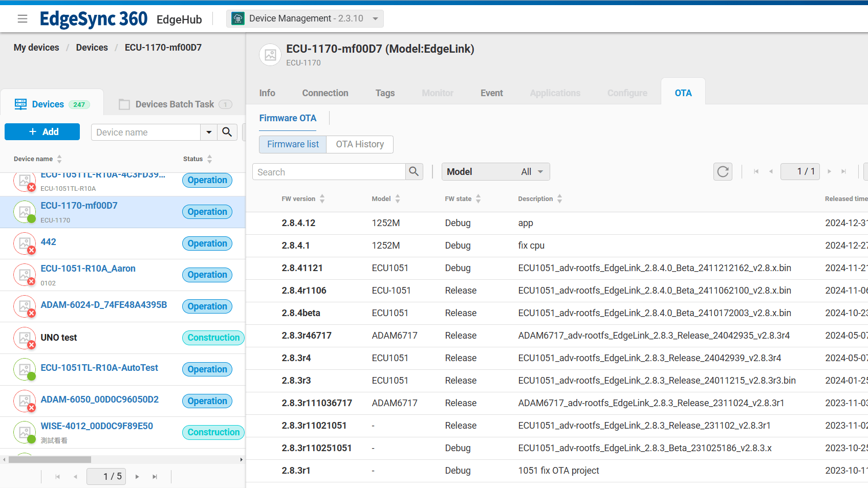Go to next page of device list
Screen dimensions: 868x488
tap(137, 477)
